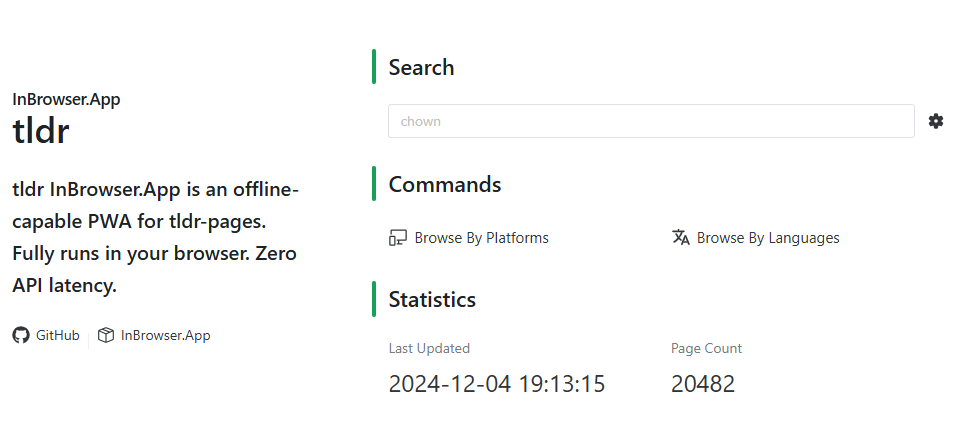Click the page count value 20482
Viewport: 962px width, 438px height.
tap(702, 384)
